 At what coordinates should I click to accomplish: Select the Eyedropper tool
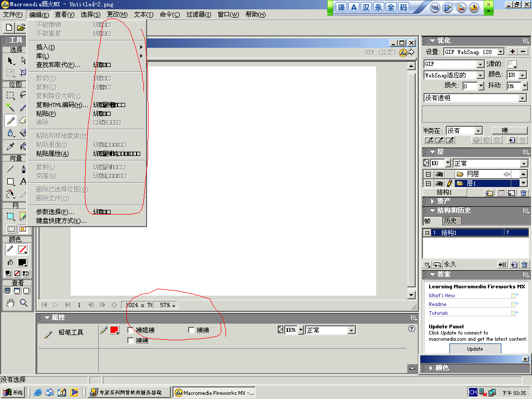click(10, 147)
